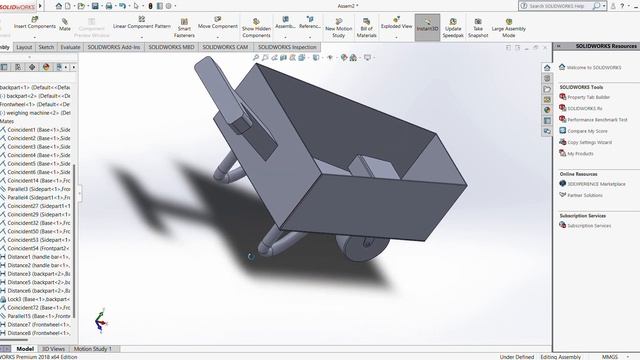Toggle Instant3D mode
This screenshot has width=640, height=360.
point(427,27)
